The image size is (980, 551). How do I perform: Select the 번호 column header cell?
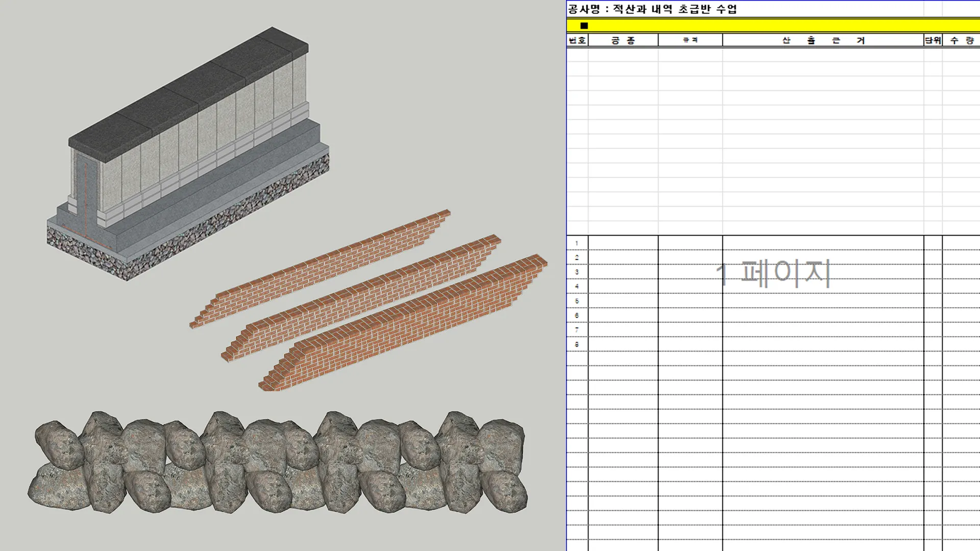click(577, 40)
